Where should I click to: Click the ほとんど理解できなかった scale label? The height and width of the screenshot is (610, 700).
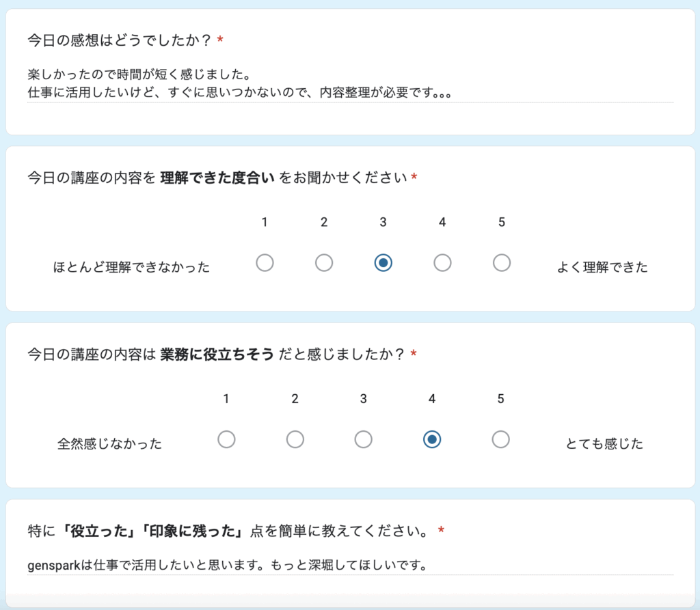(x=131, y=267)
